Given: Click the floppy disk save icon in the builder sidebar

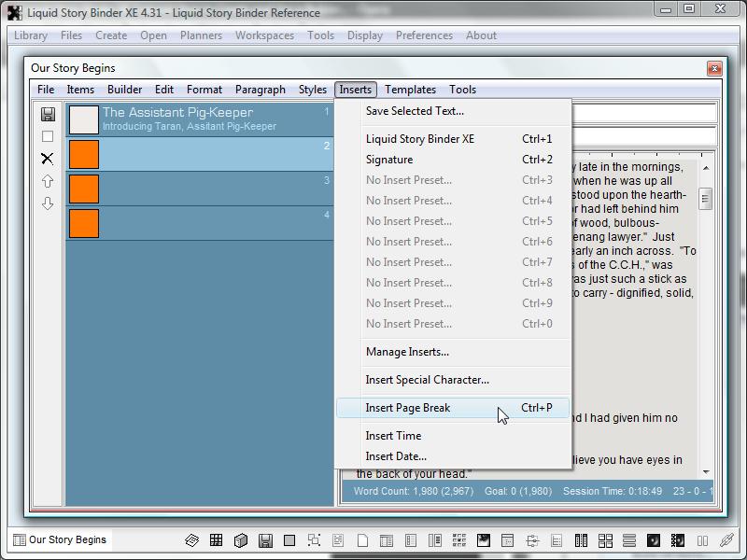Looking at the screenshot, I should (48, 114).
